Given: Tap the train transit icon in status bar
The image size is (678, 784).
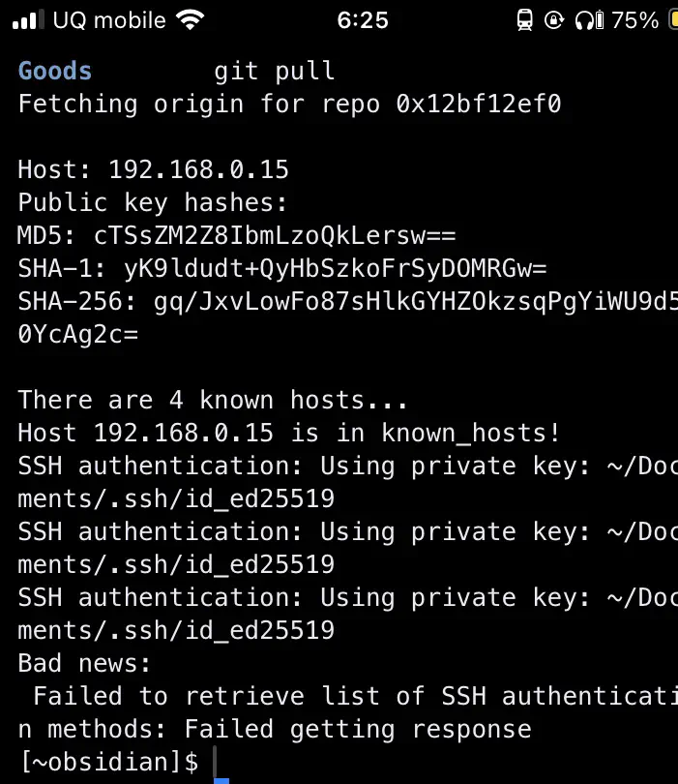Looking at the screenshot, I should pos(524,20).
